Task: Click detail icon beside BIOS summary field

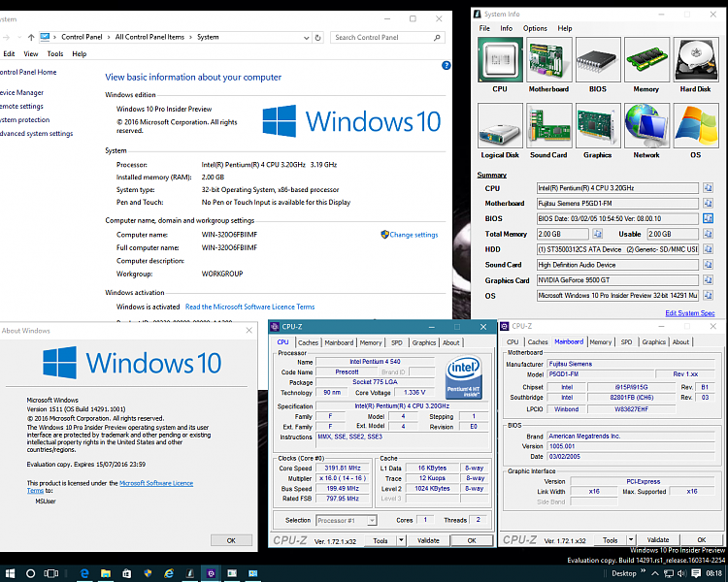Action: coord(708,218)
